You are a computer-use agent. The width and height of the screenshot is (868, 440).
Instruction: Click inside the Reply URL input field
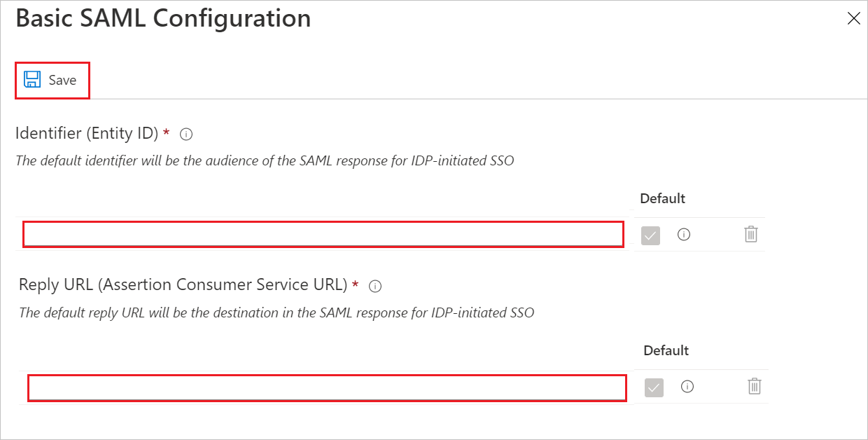point(325,387)
